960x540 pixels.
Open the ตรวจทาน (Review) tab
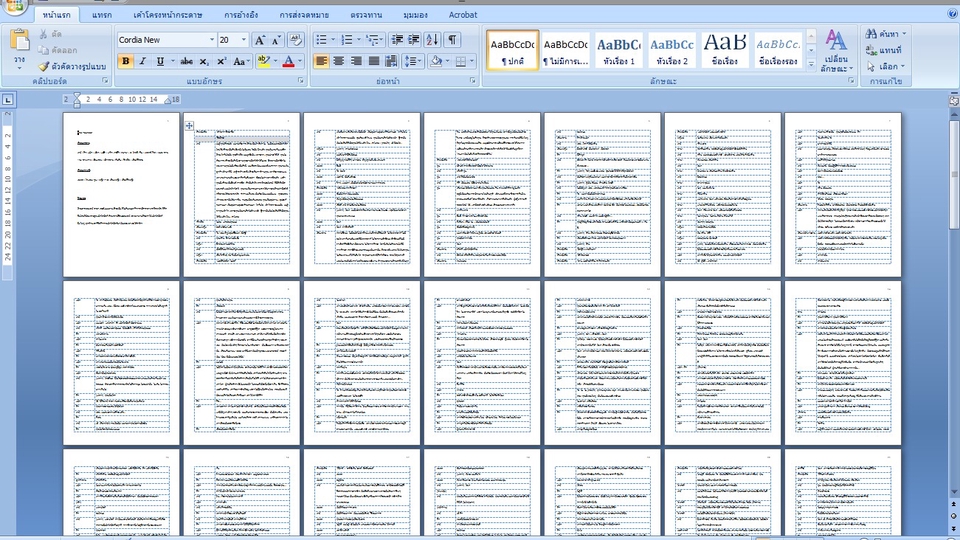pos(366,15)
